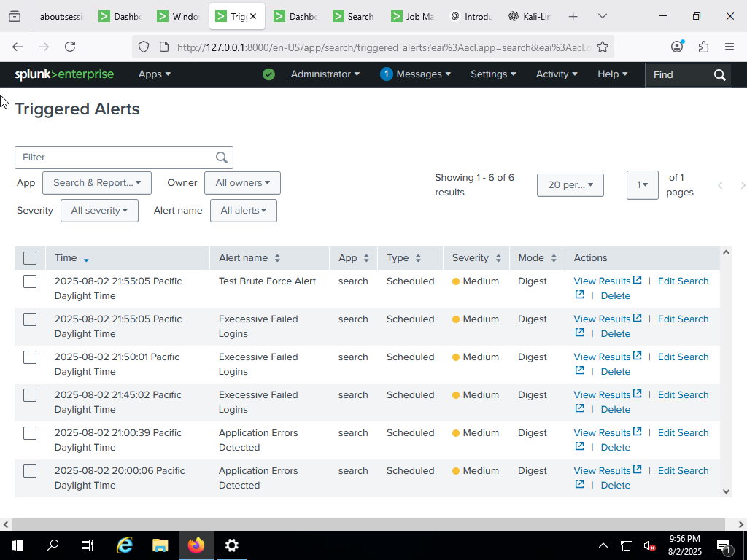
Task: Check the Test Brute Force Alert row
Action: 30,281
